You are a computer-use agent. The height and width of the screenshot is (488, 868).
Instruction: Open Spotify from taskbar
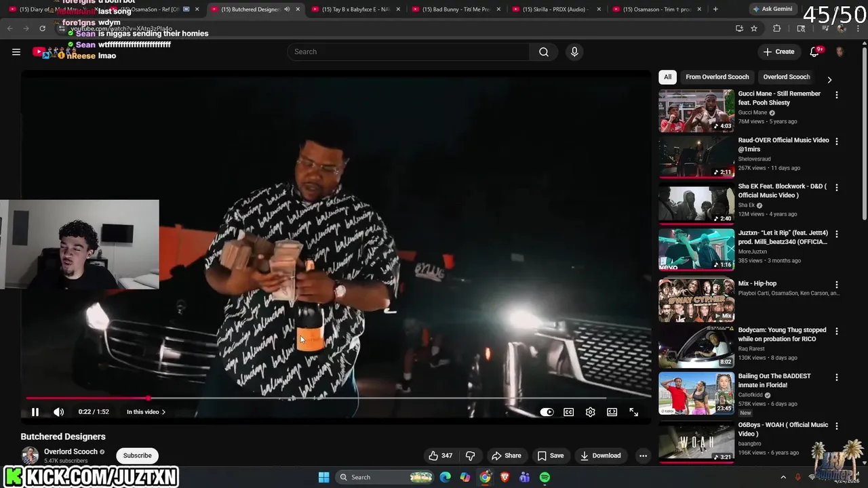coord(545,477)
